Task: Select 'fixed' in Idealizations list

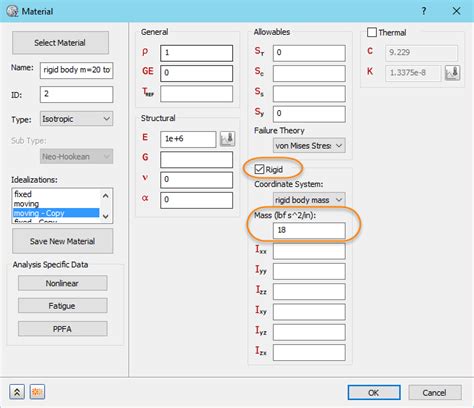Action: (x=56, y=194)
